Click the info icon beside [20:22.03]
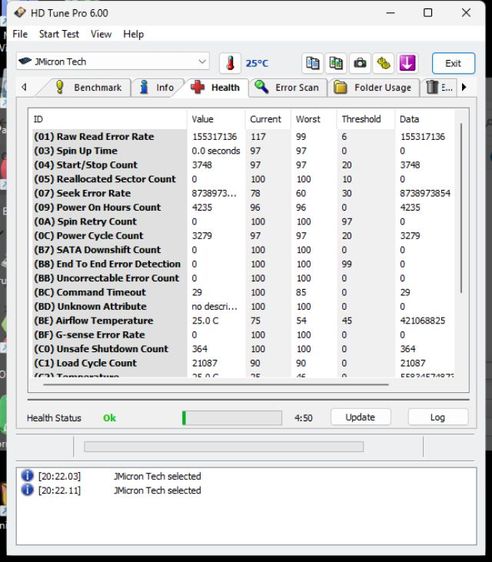492x562 pixels. 27,476
